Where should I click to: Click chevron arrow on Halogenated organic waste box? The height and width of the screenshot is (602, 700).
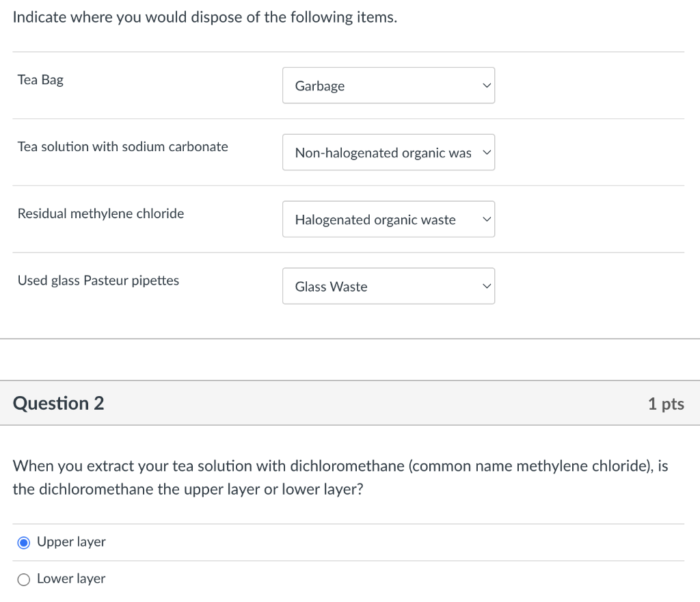tap(486, 220)
